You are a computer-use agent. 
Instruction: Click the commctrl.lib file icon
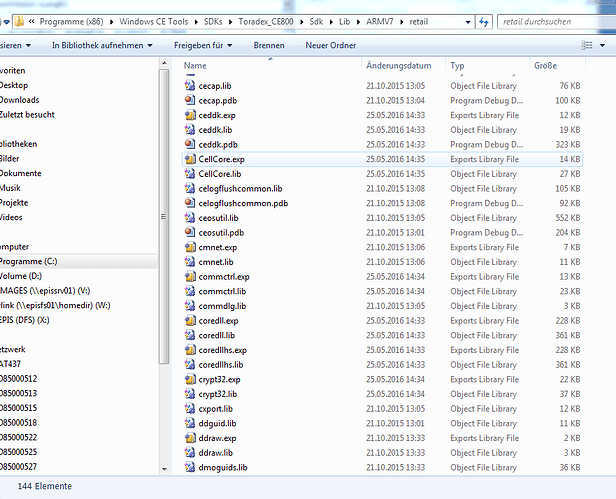pyautogui.click(x=190, y=291)
